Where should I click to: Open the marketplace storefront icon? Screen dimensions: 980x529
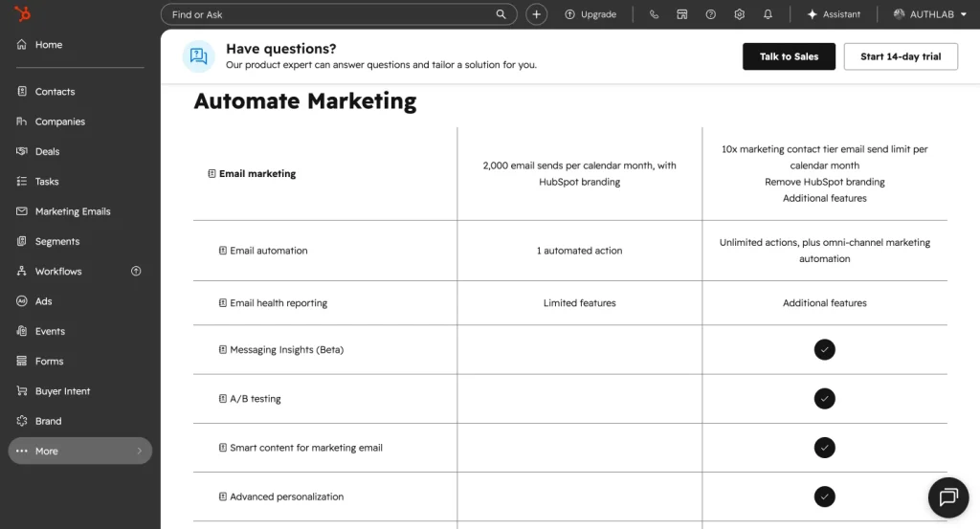pyautogui.click(x=681, y=14)
